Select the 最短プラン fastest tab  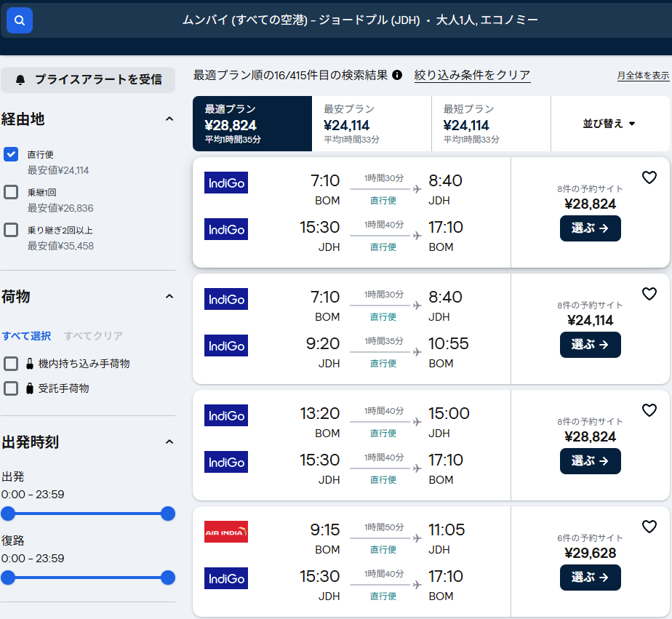tap(491, 124)
